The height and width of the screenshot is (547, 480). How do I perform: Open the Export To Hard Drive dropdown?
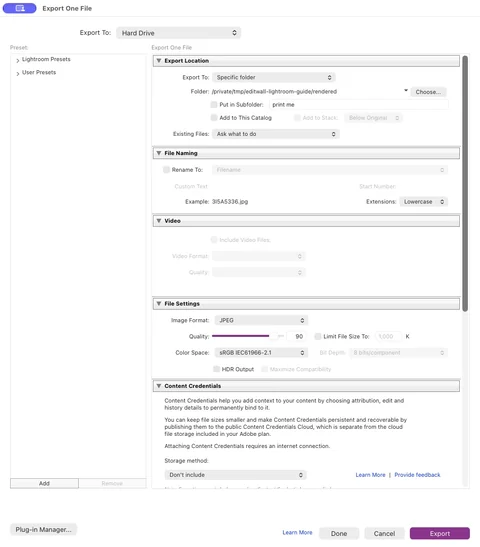[178, 33]
